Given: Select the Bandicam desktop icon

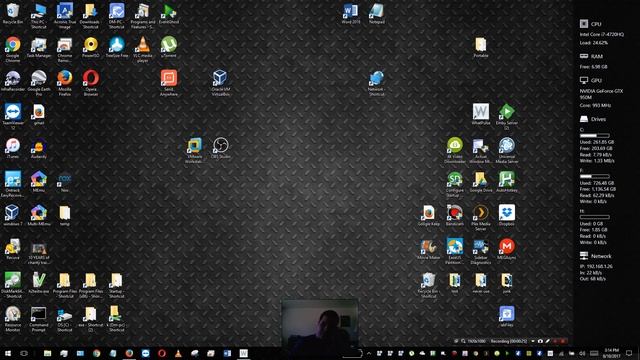Looking at the screenshot, I should coord(455,216).
